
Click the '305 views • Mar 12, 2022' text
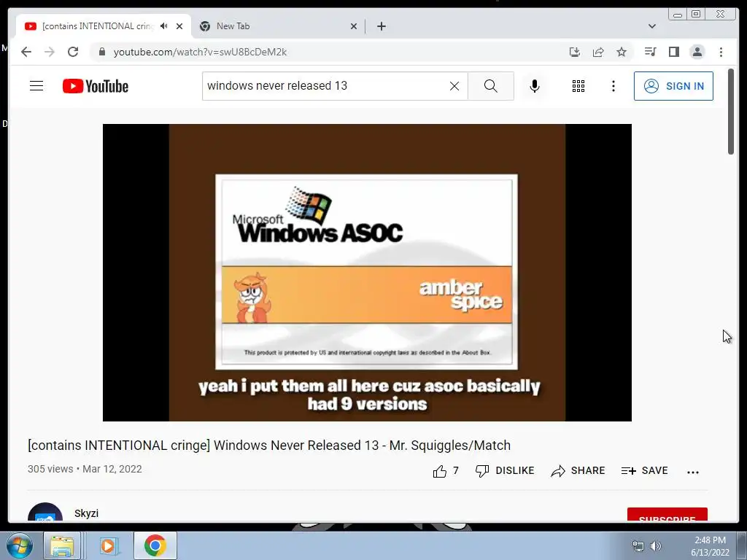pos(85,469)
